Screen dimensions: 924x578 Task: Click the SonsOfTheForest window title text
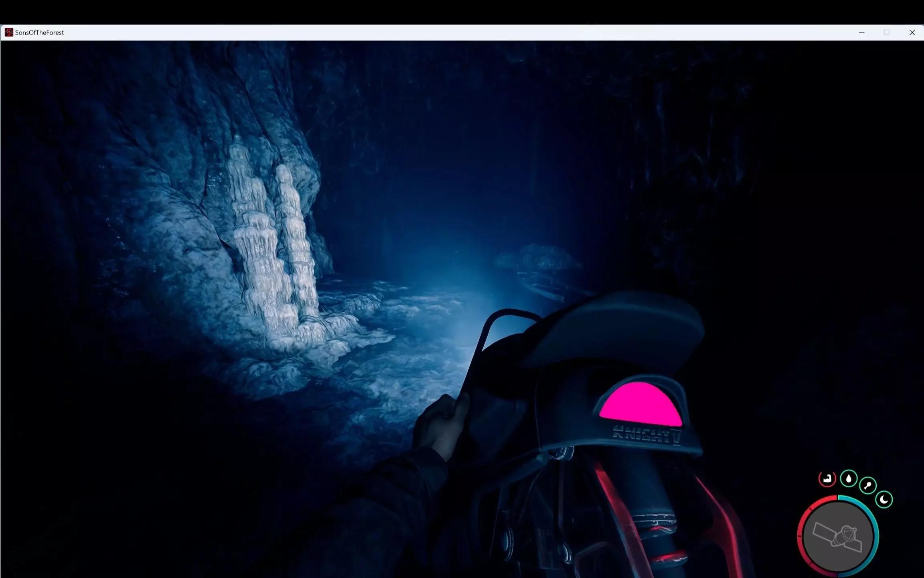39,33
